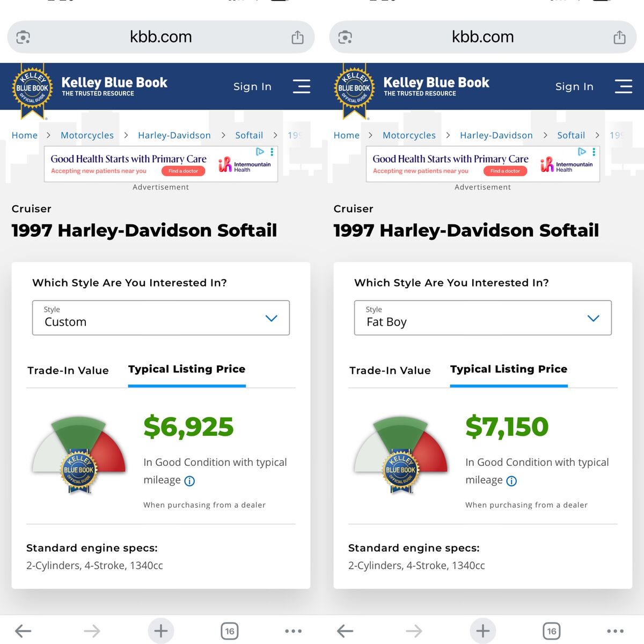The image size is (644, 644).
Task: Select Typical Listing Price tab on the right
Action: tap(509, 369)
